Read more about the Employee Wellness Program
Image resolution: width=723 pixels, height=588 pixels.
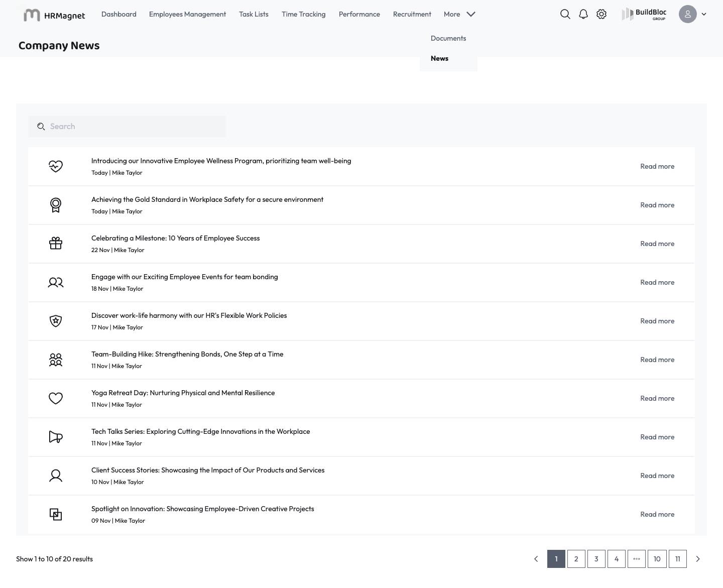pos(657,166)
